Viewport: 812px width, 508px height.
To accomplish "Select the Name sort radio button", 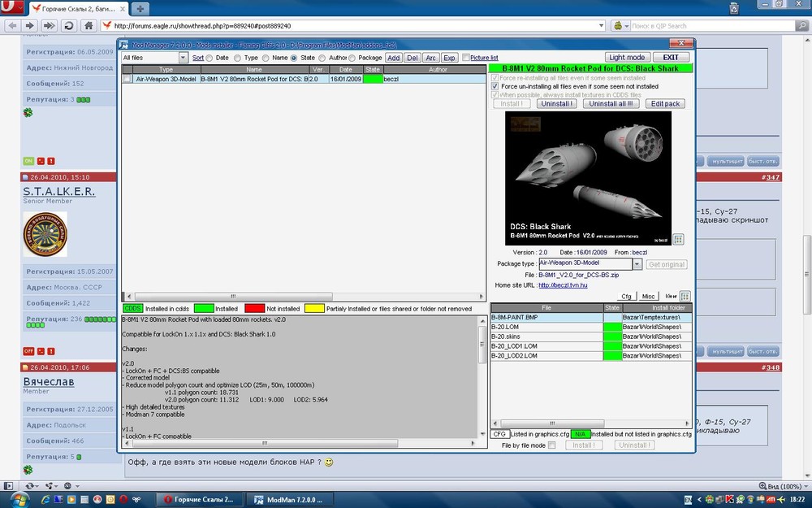I will click(x=266, y=58).
